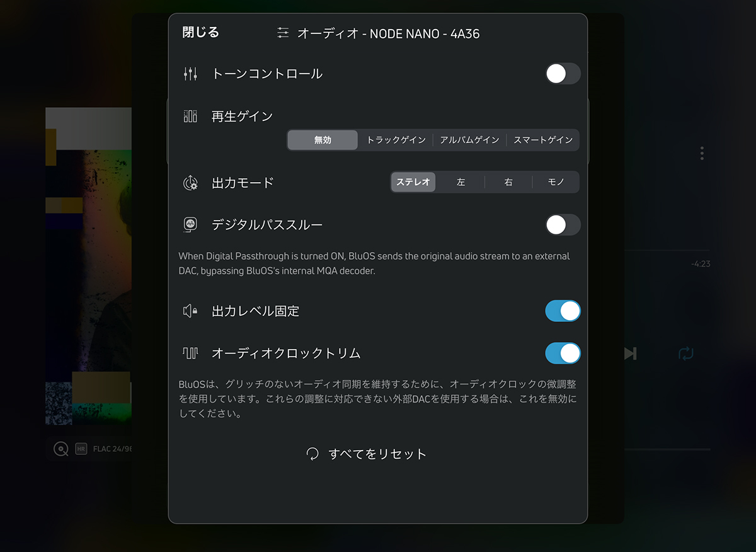Click the HR quality badge in background
This screenshot has width=756, height=552.
tap(81, 449)
